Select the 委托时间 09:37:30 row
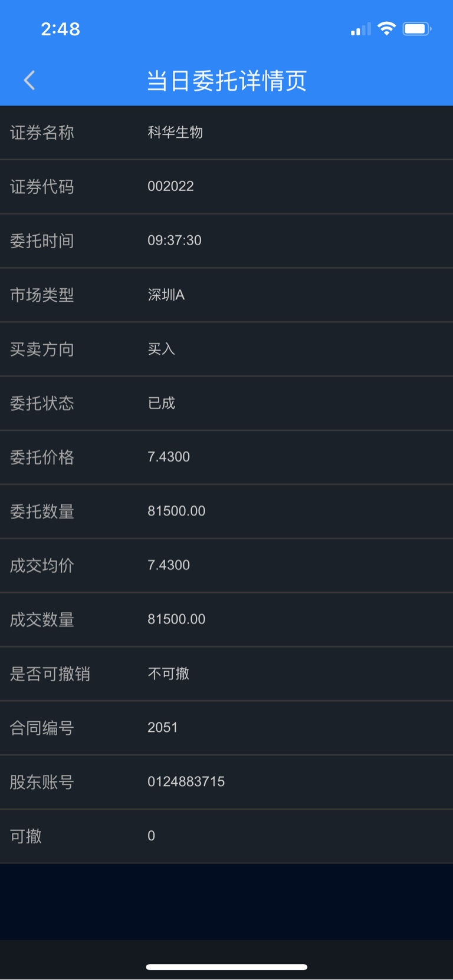 point(226,240)
